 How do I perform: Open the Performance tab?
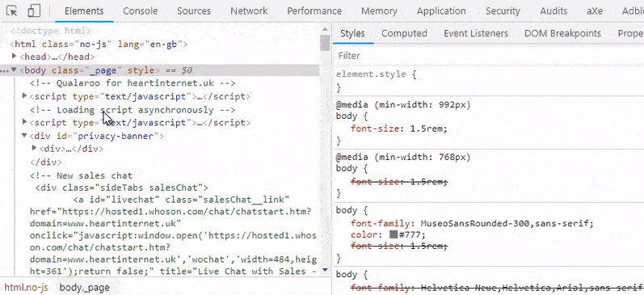click(x=314, y=11)
